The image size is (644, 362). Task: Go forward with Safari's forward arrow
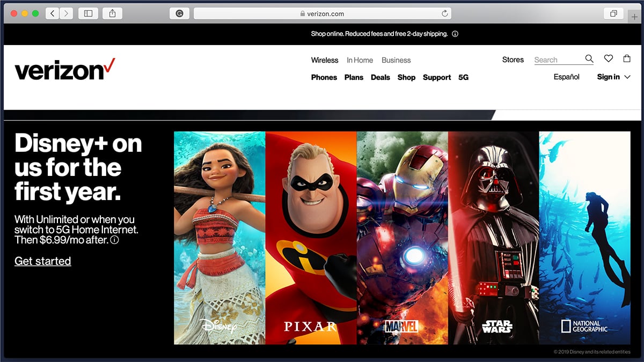pyautogui.click(x=67, y=13)
